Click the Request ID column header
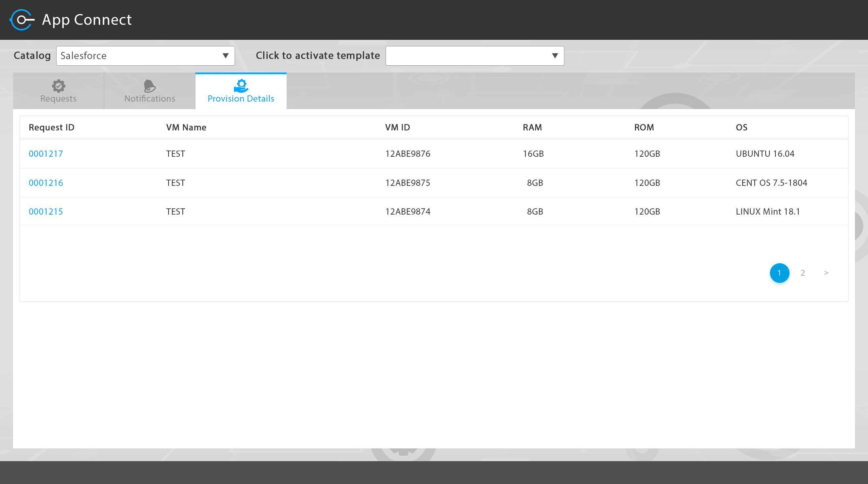Screen dimensions: 868x484 click(x=52, y=127)
